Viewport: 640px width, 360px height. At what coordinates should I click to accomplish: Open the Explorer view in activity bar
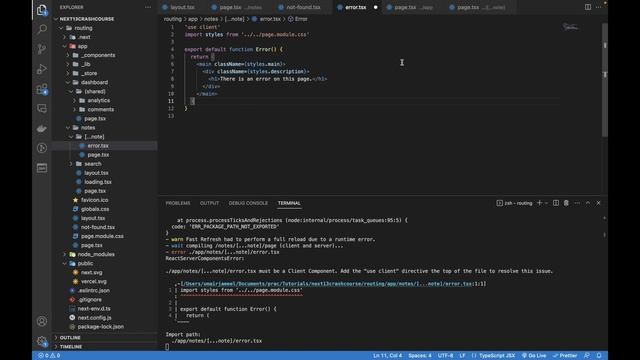click(42, 9)
